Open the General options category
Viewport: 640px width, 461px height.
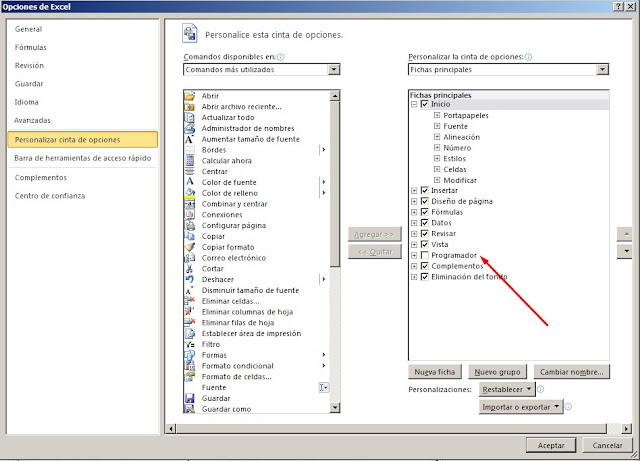[x=29, y=29]
